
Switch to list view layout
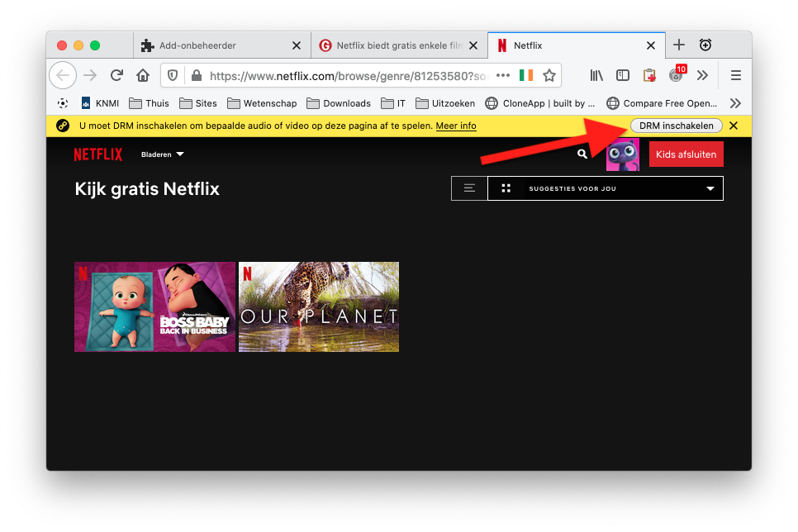(469, 188)
